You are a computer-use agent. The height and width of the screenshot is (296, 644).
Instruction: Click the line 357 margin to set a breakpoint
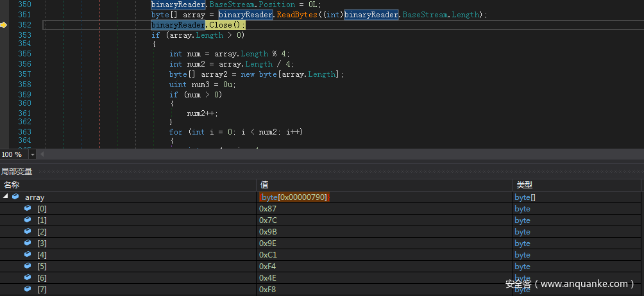point(4,74)
